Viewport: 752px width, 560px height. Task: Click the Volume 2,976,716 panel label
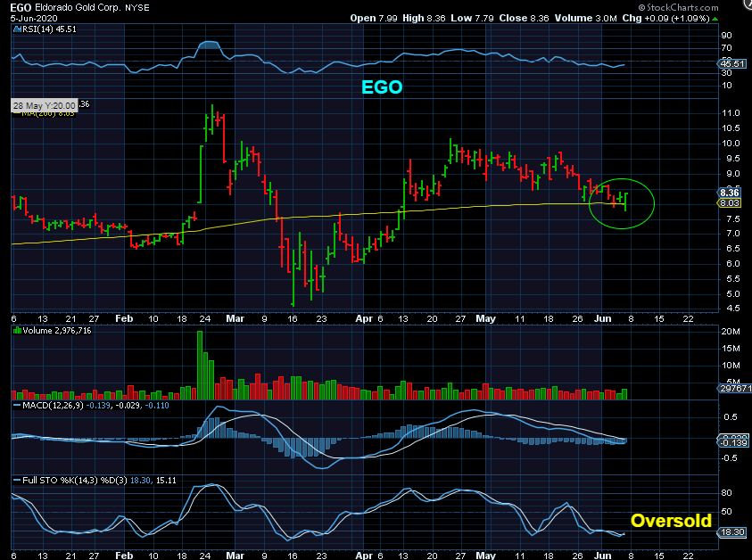[56, 330]
